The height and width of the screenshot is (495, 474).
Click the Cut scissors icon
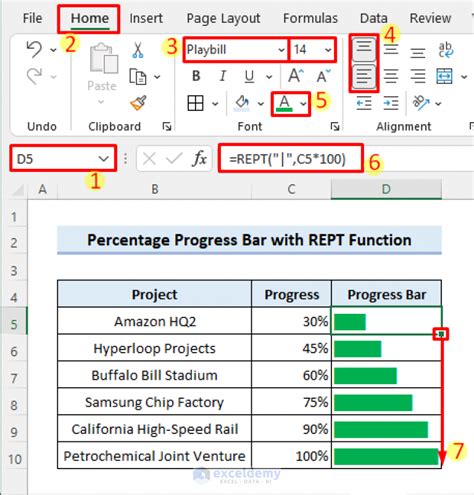(x=137, y=50)
